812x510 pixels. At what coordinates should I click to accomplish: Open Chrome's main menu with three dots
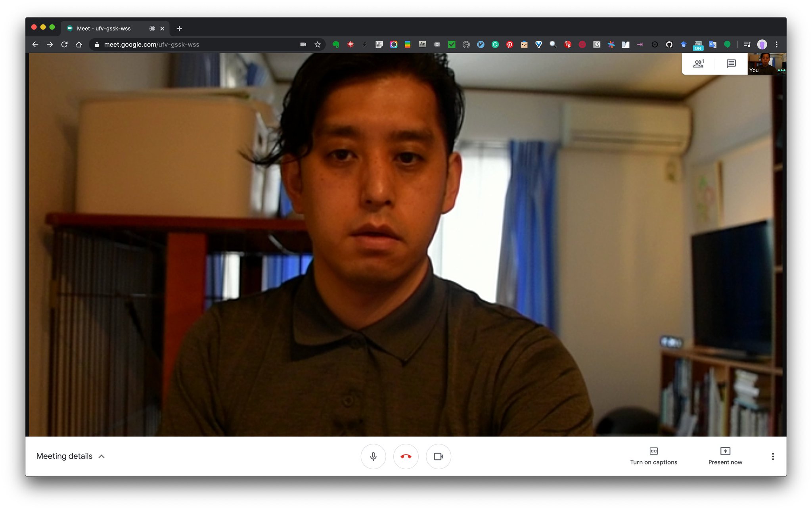click(x=776, y=44)
